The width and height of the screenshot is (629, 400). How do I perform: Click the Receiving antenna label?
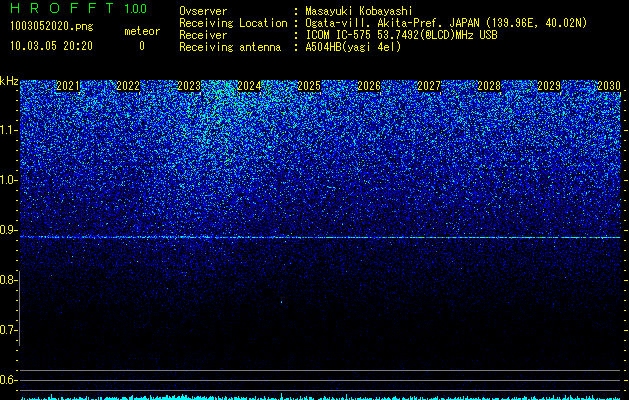[x=230, y=47]
